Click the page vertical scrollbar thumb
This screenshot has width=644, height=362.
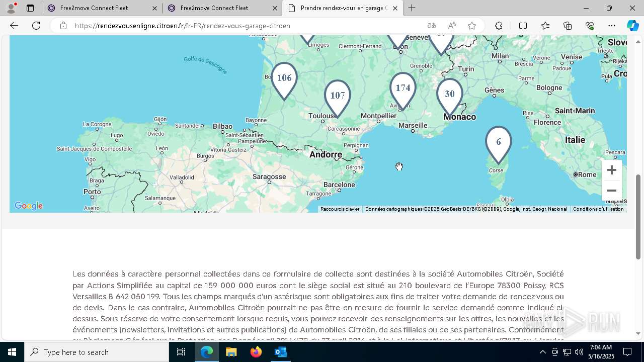pyautogui.click(x=638, y=217)
